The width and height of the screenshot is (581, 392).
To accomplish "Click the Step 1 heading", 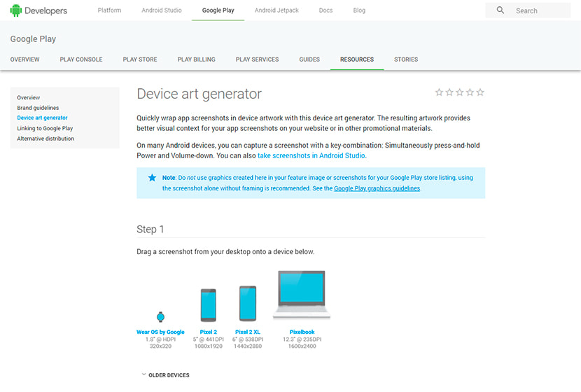I will point(150,230).
